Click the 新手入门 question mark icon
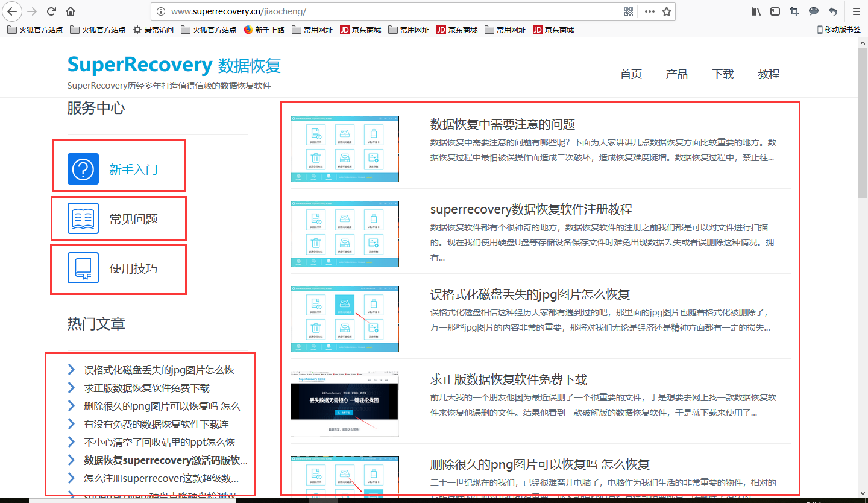 click(83, 169)
